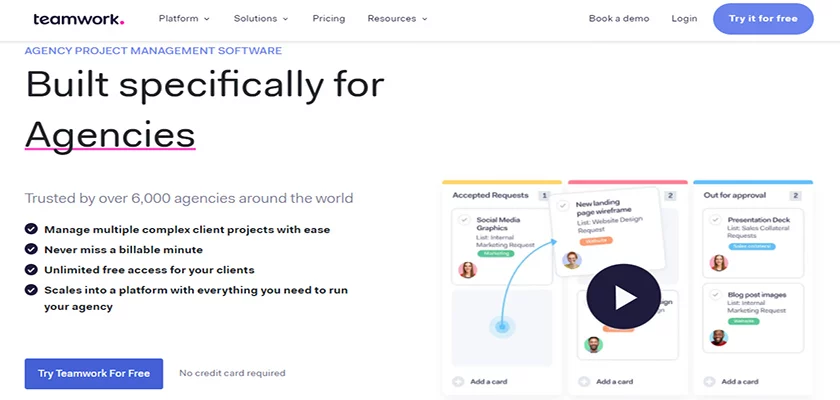Check off Social Media Graphics card

[x=464, y=220]
